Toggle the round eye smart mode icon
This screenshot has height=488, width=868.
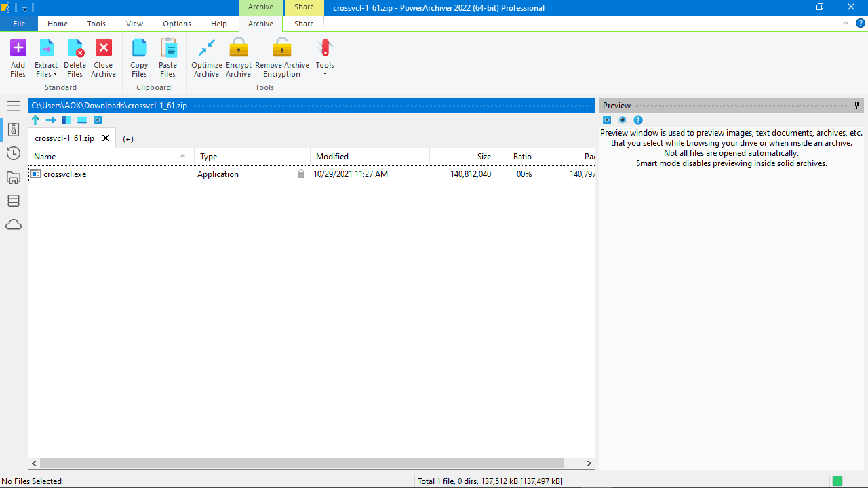(623, 120)
